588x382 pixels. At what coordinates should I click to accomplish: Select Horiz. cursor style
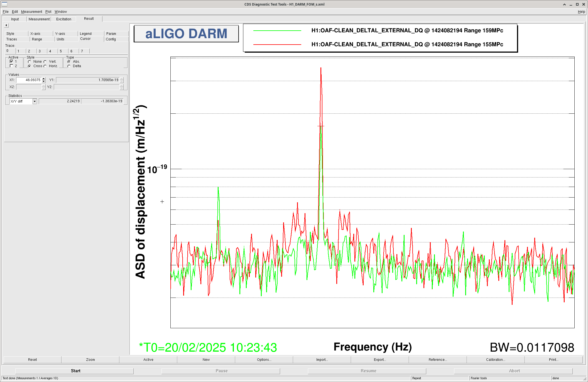pyautogui.click(x=45, y=66)
